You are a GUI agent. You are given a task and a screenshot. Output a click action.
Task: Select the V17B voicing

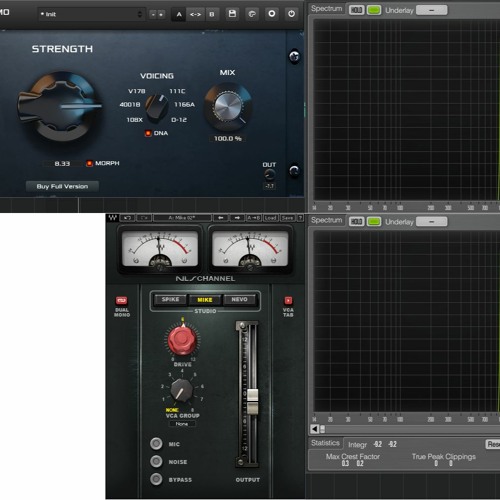[136, 91]
